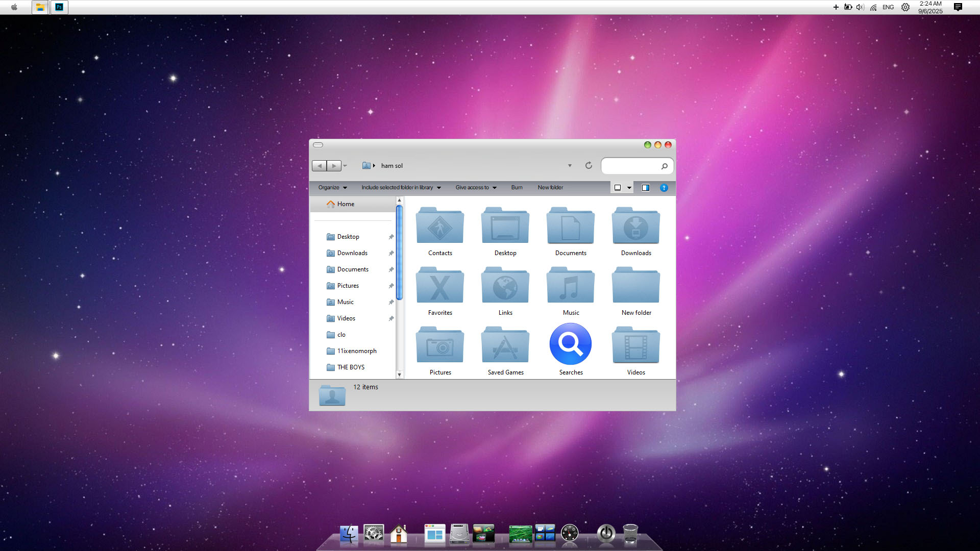
Task: Open the Searches magnifier icon
Action: (571, 344)
